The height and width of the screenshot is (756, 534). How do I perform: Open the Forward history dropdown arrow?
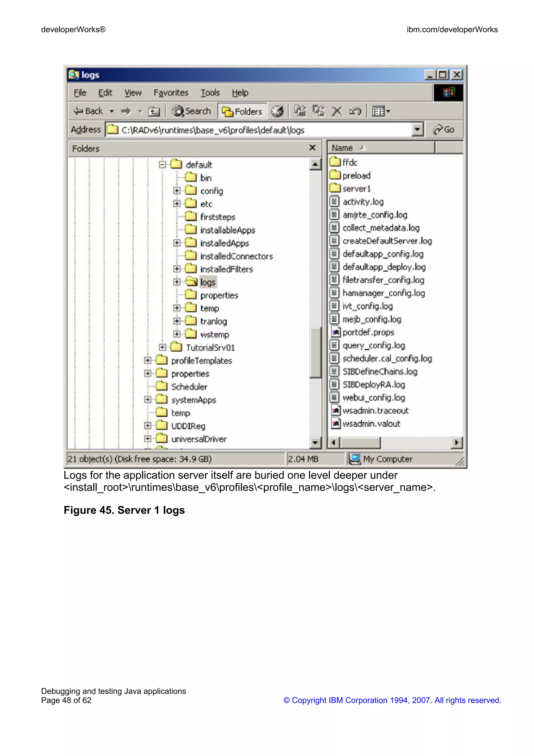coord(140,112)
